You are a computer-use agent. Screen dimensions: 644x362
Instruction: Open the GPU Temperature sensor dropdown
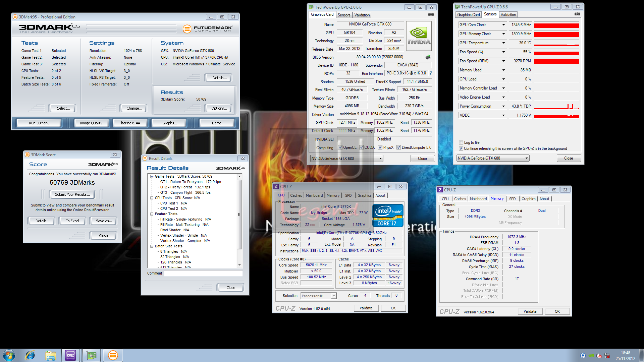click(x=503, y=43)
